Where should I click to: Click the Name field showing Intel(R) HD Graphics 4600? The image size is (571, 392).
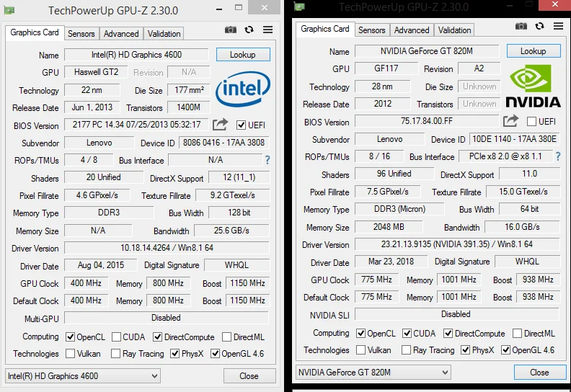coord(136,55)
